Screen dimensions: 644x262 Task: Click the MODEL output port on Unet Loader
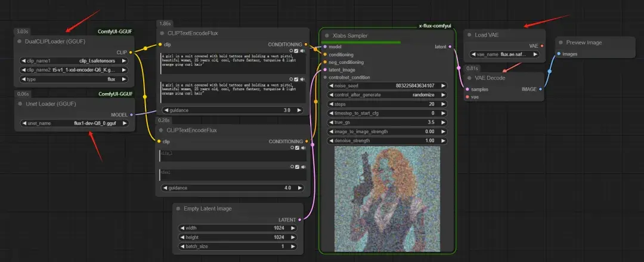131,115
